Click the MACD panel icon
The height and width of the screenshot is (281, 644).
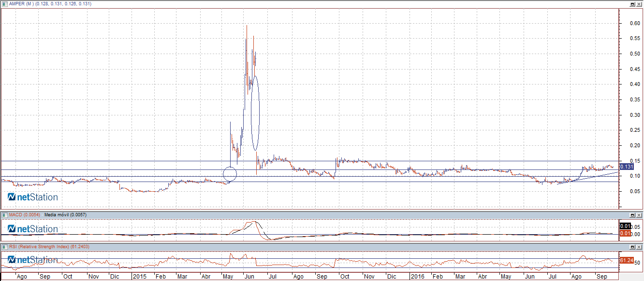coord(4,214)
